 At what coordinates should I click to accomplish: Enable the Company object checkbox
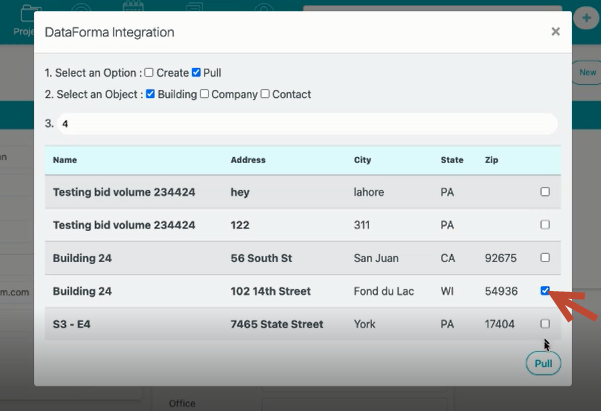pyautogui.click(x=204, y=94)
